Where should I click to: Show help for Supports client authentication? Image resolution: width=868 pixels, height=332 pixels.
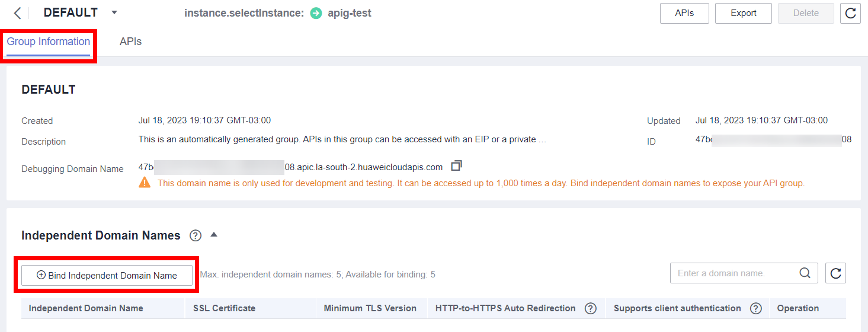(x=755, y=308)
